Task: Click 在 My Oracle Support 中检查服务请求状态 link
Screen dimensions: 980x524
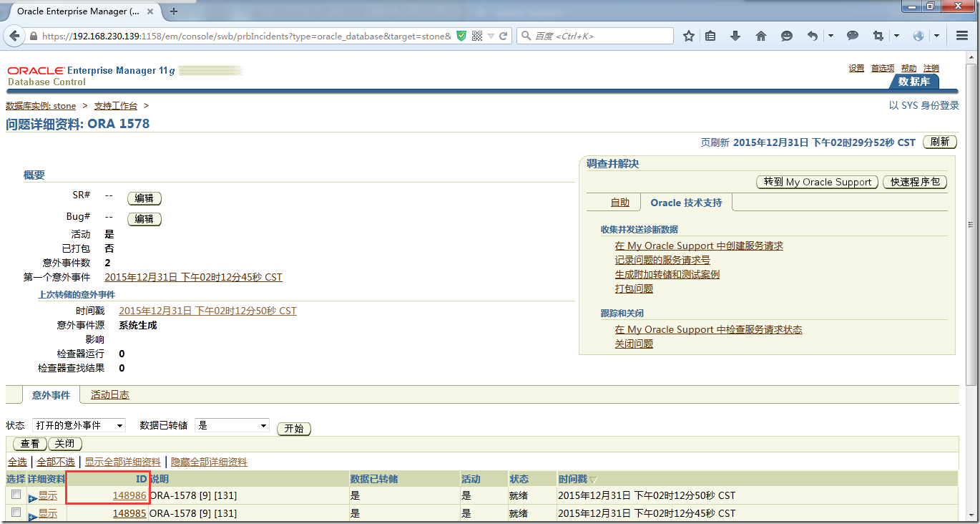Action: pyautogui.click(x=708, y=329)
